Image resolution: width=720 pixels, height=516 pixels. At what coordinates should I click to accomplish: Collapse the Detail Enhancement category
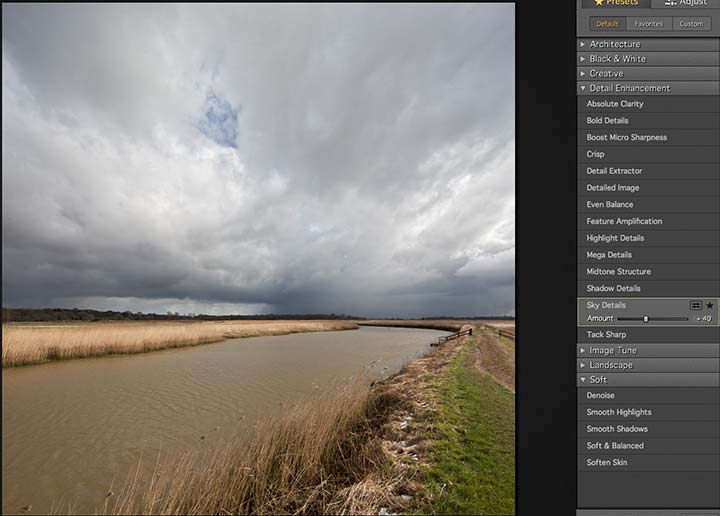coord(648,88)
